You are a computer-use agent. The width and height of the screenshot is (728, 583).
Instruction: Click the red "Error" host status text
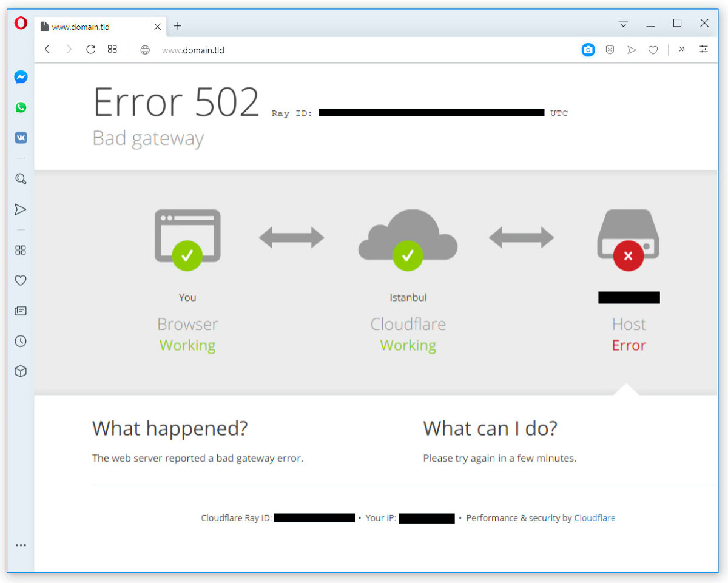tap(629, 345)
